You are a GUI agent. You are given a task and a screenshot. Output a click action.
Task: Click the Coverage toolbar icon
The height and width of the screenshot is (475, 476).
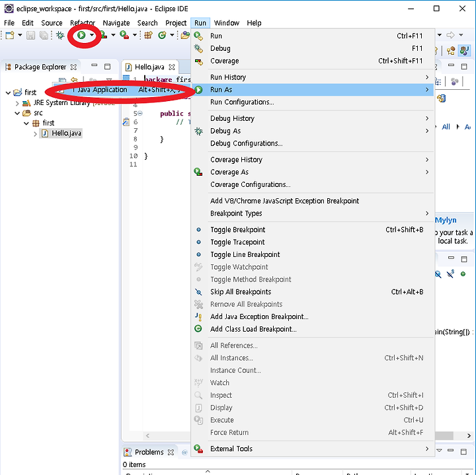coord(104,35)
